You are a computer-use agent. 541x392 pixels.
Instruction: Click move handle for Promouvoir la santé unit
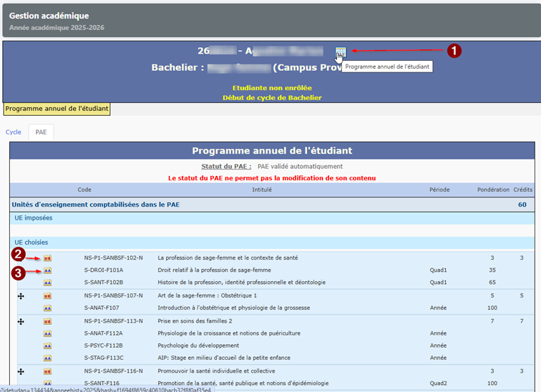coord(21,371)
